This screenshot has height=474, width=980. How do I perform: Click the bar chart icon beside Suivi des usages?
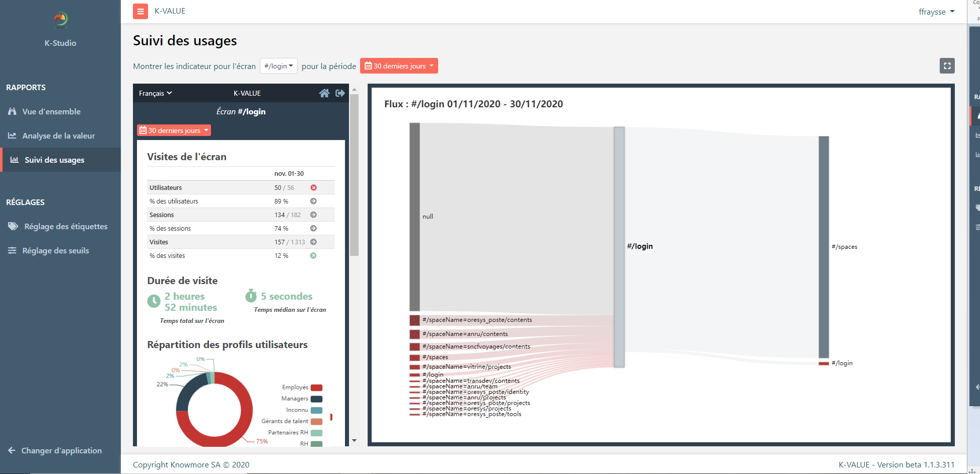click(15, 160)
